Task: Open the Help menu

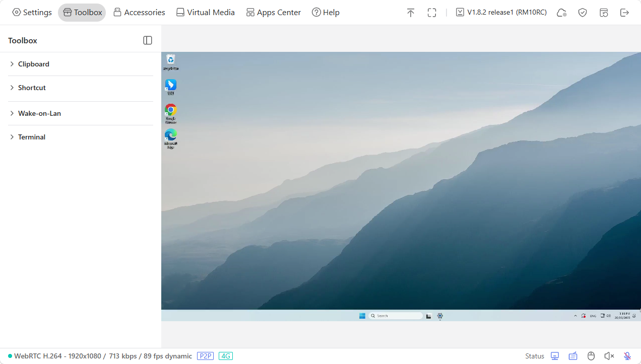Action: pos(326,13)
